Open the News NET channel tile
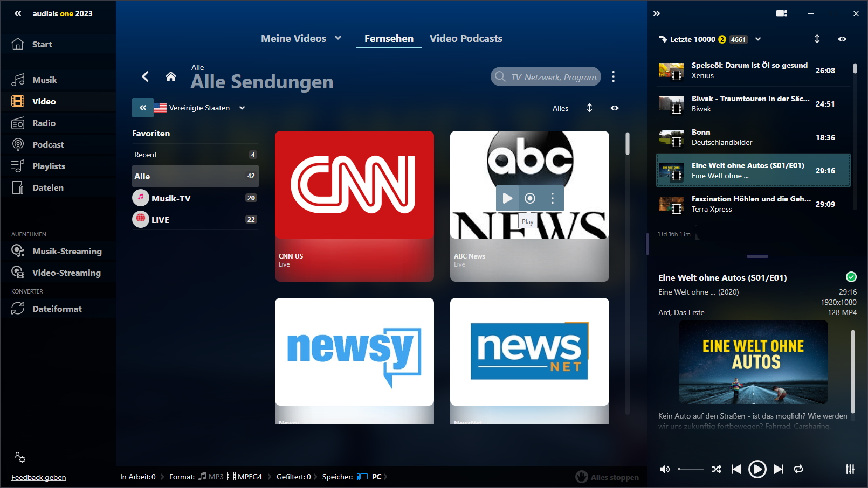The width and height of the screenshot is (868, 488). pos(529,360)
